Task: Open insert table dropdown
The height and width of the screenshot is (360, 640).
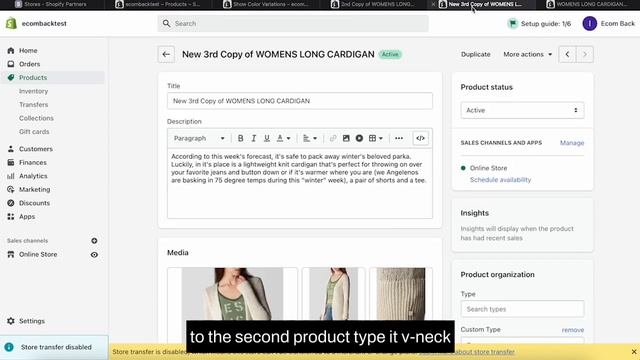Action: coord(376,138)
